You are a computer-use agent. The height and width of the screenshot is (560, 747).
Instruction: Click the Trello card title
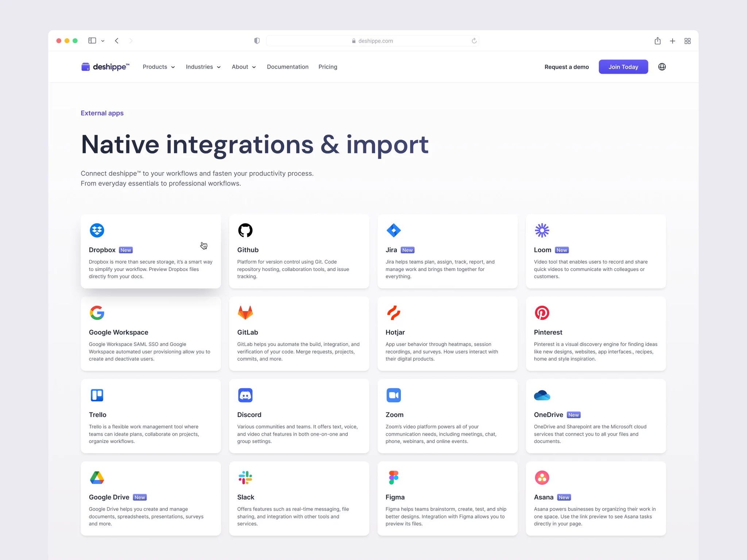click(x=98, y=415)
